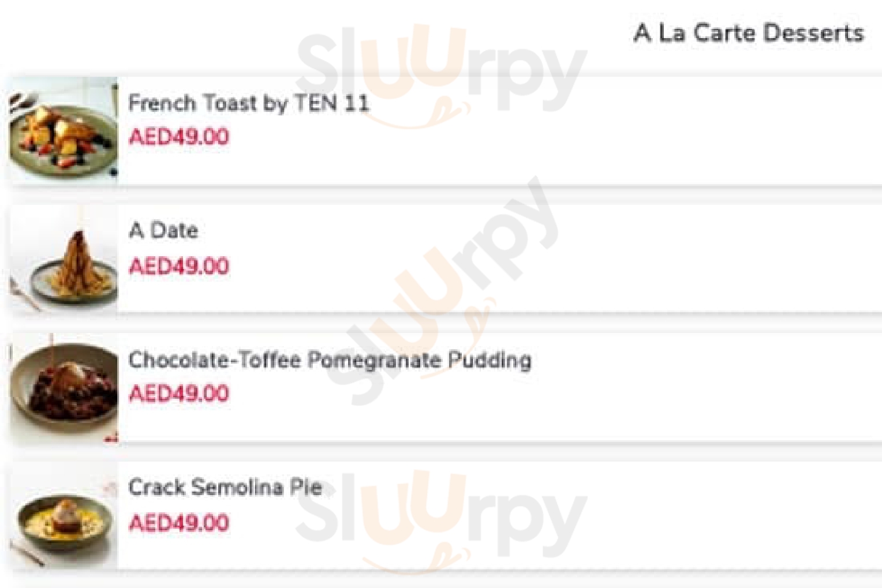Open Chocolate-Toffee Pomegranate Pudding title
Image resolution: width=882 pixels, height=588 pixels.
tap(330, 360)
